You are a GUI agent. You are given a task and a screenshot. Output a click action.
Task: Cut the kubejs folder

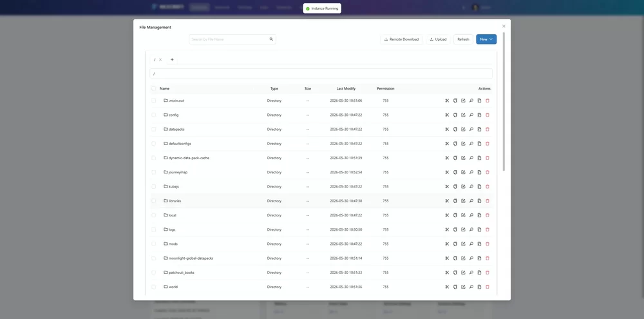(x=447, y=187)
